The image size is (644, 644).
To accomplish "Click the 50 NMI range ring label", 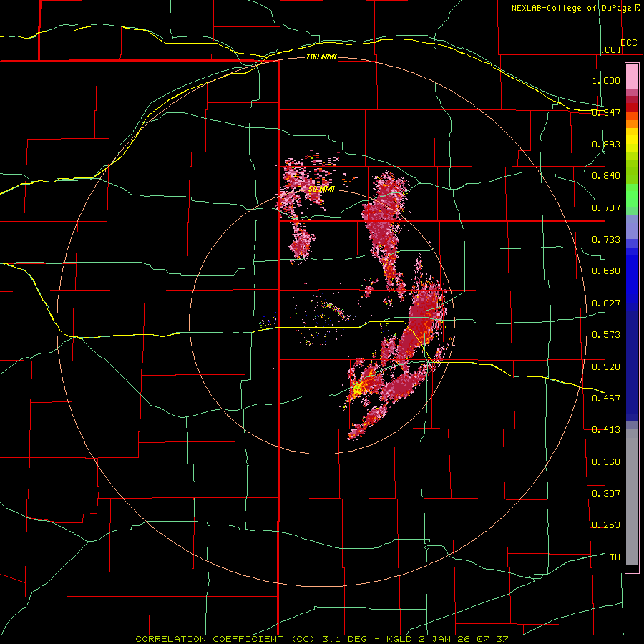I will tap(321, 189).
